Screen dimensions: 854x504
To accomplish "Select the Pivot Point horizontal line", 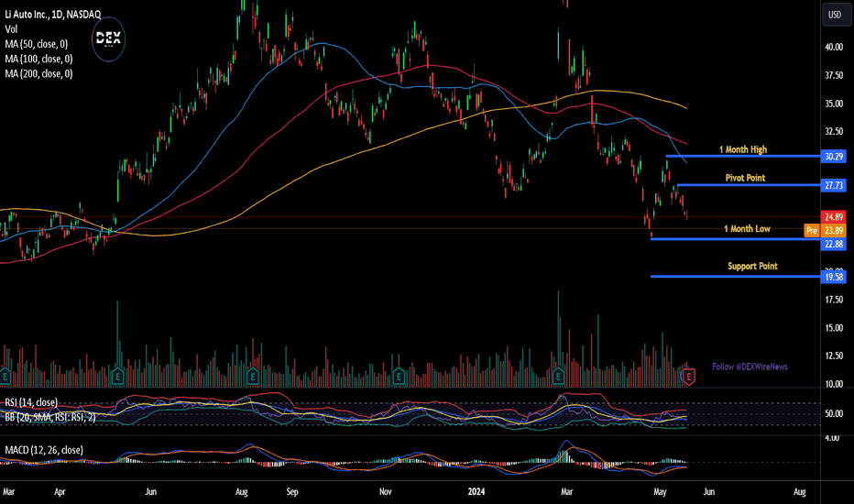I will (749, 185).
